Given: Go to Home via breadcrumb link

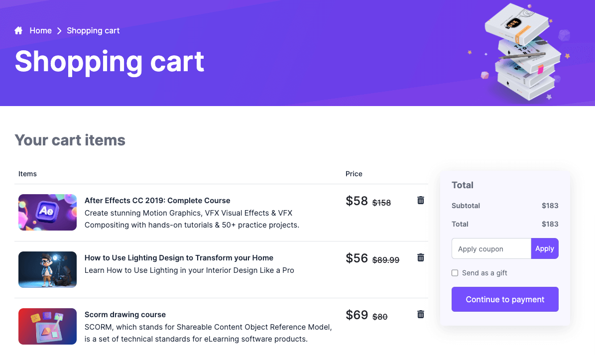Looking at the screenshot, I should (x=40, y=31).
